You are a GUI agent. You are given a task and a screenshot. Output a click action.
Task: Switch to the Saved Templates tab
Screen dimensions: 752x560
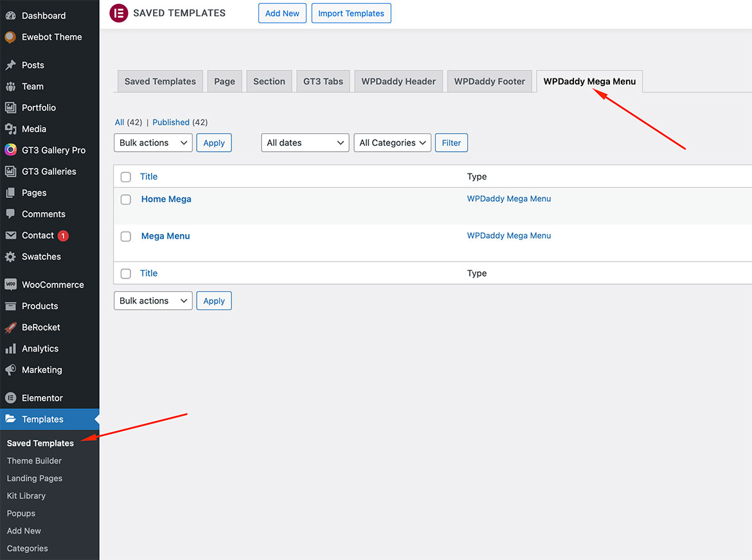click(x=160, y=81)
